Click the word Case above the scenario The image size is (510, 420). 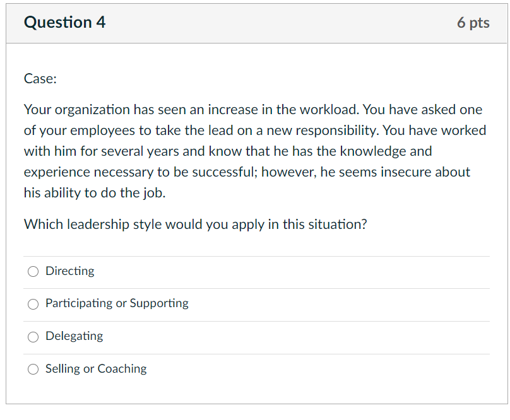click(39, 78)
